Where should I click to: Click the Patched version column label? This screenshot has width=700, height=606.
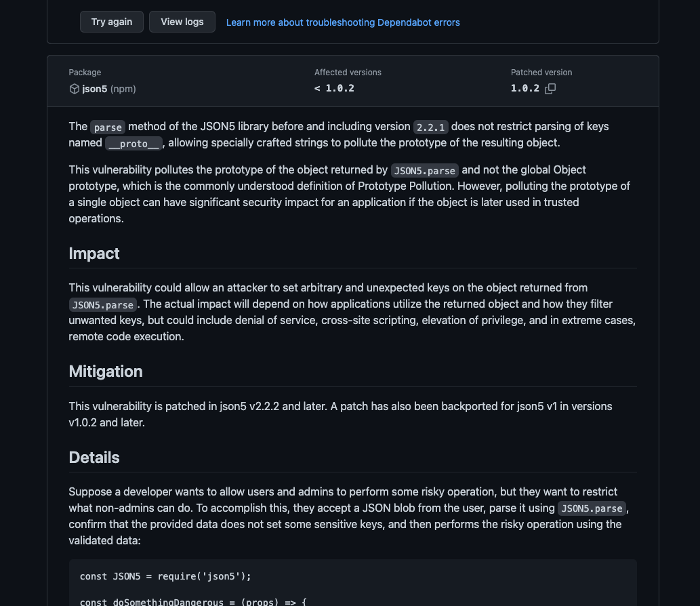coord(541,73)
